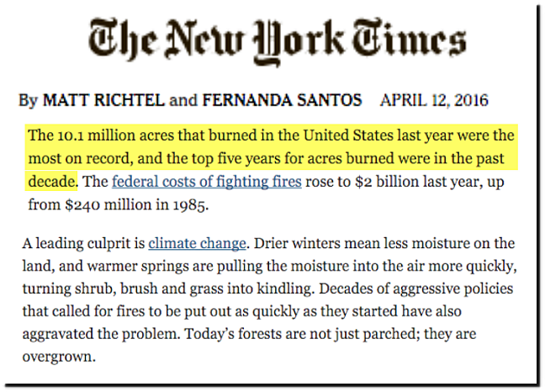Select author name MATT RICHTEL
This screenshot has height=392, width=545.
pos(103,100)
